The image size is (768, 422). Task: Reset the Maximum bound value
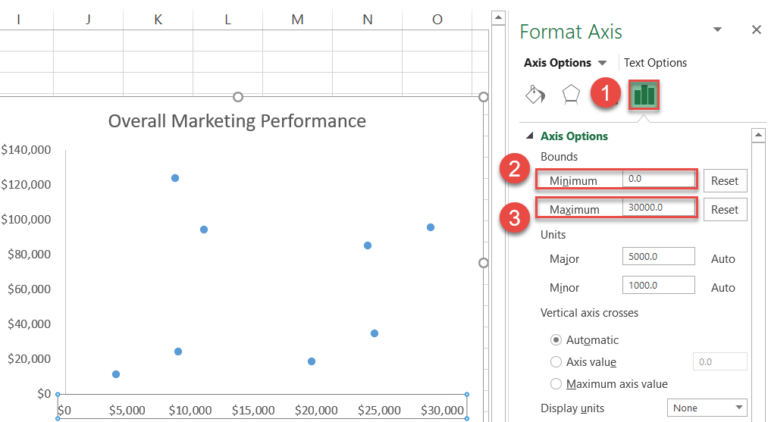click(x=724, y=209)
